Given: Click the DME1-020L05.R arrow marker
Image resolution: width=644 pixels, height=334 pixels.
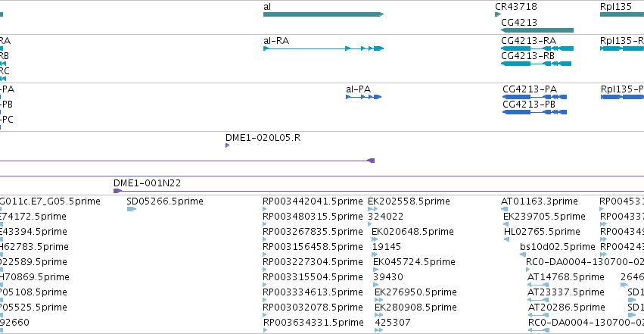Looking at the screenshot, I should pyautogui.click(x=227, y=145).
